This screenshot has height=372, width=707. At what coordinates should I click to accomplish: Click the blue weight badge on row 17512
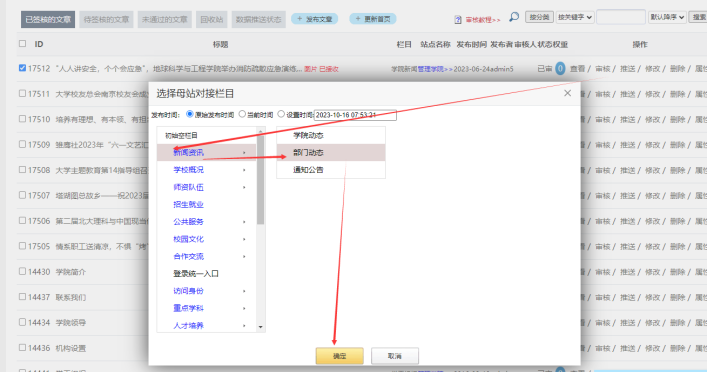point(560,69)
